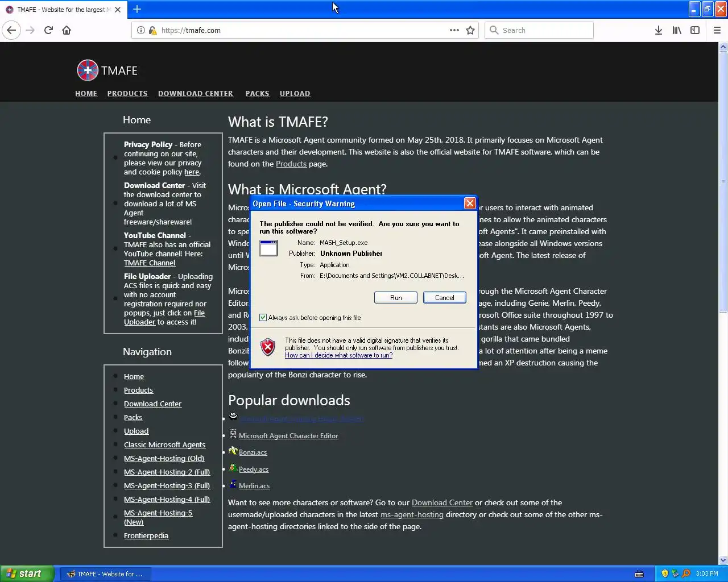This screenshot has width=728, height=582.
Task: Open Frontierpedia sidebar link
Action: click(146, 536)
